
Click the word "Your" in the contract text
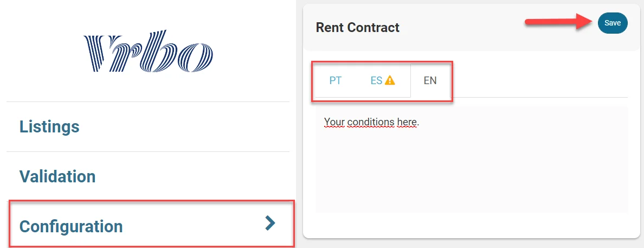click(x=334, y=122)
